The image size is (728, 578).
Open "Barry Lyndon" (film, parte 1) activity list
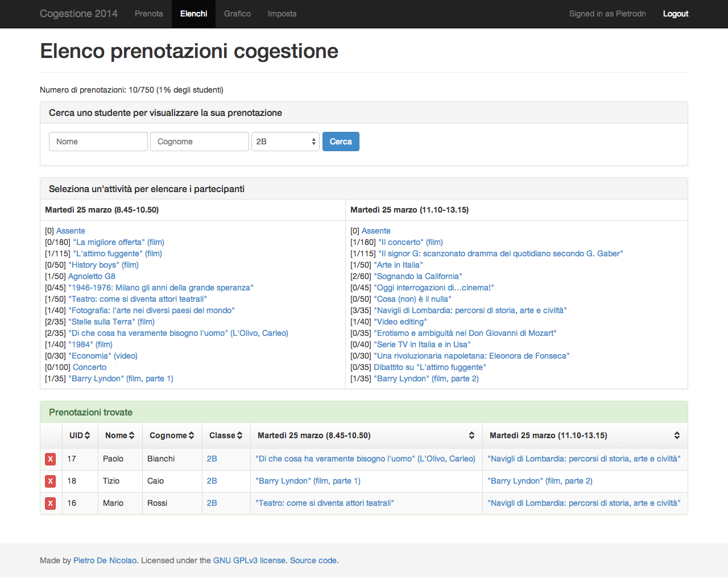click(x=121, y=379)
